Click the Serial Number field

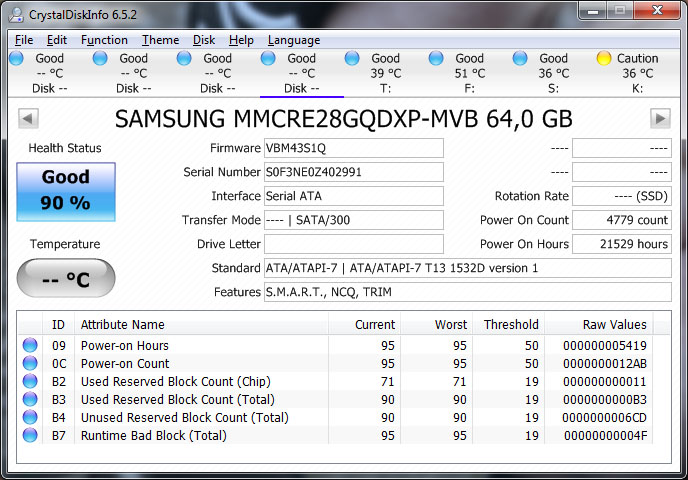point(354,172)
